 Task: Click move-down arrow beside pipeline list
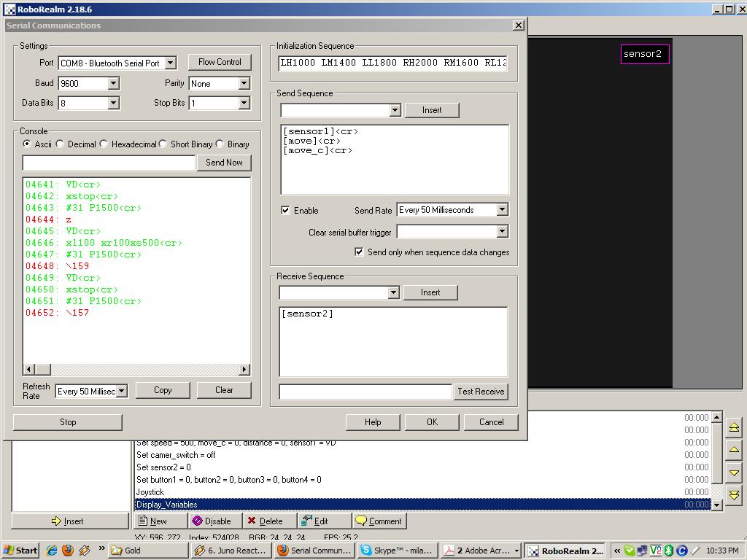(x=734, y=472)
